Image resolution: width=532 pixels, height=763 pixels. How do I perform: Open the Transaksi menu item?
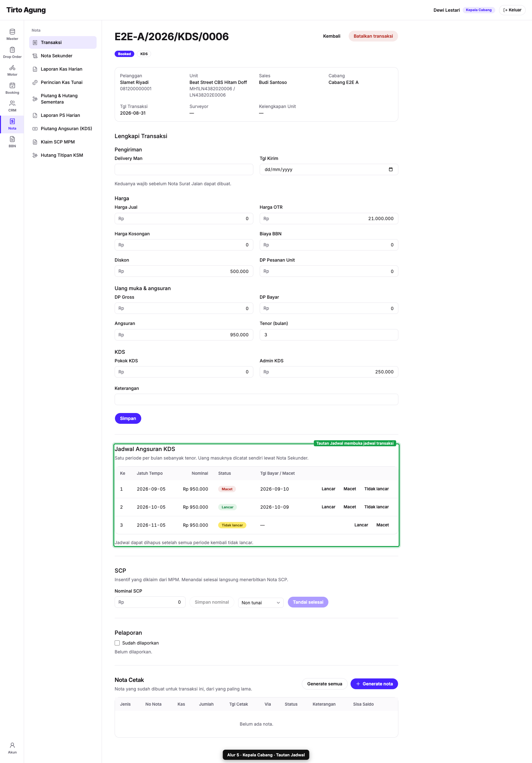[63, 42]
